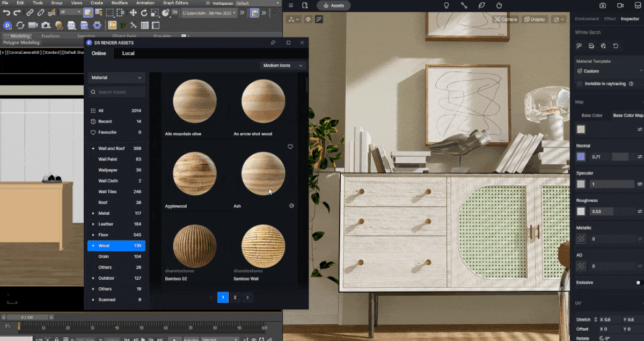
Task: Select the Select Object tool in 3ds Max
Action: (87, 12)
